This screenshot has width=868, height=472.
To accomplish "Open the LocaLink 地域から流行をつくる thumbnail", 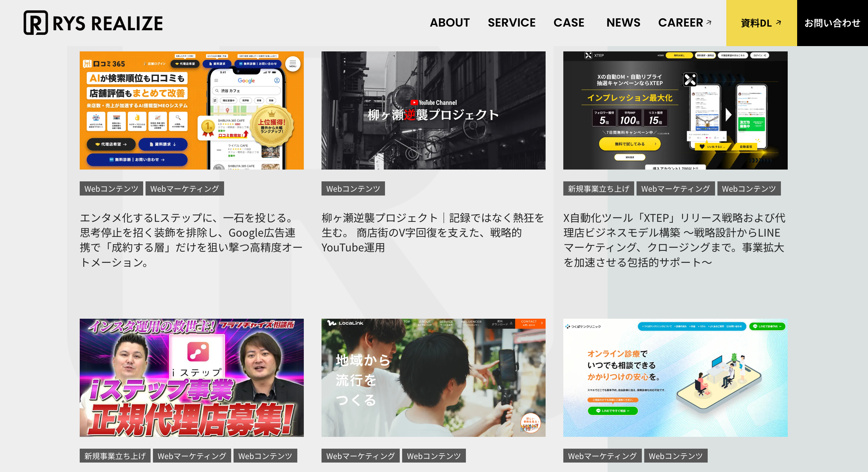I will click(433, 377).
